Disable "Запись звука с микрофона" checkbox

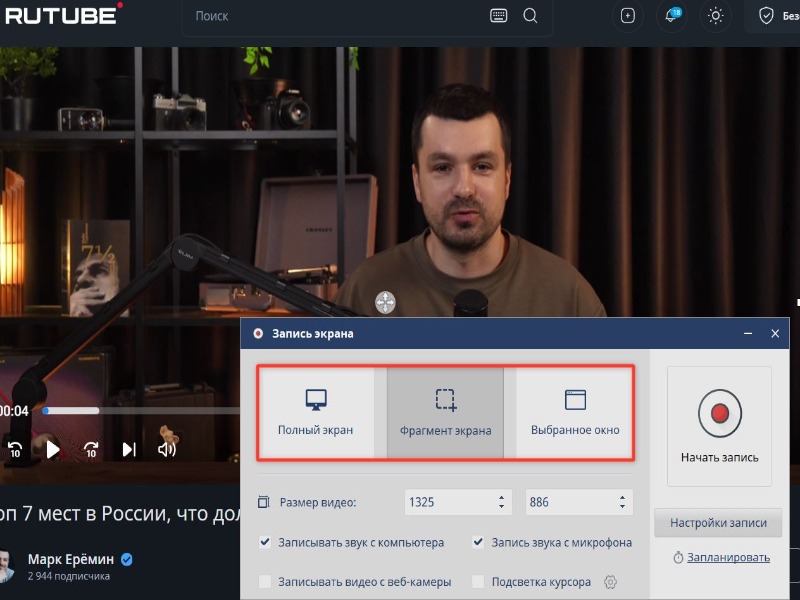[x=478, y=543]
